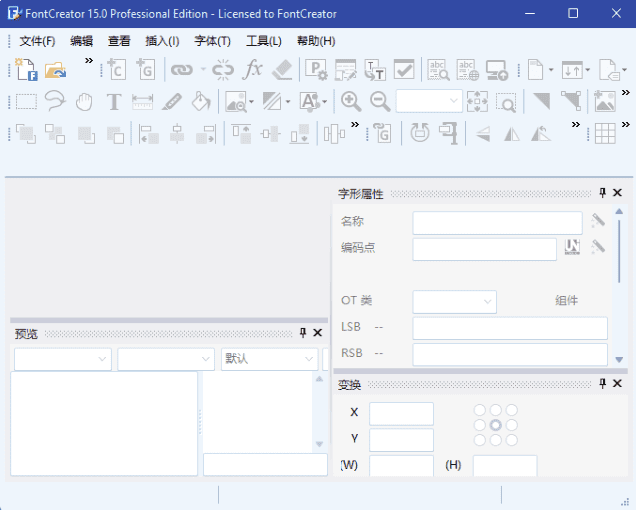Select the measure ruler tool
This screenshot has width=636, height=510.
pyautogui.click(x=143, y=101)
